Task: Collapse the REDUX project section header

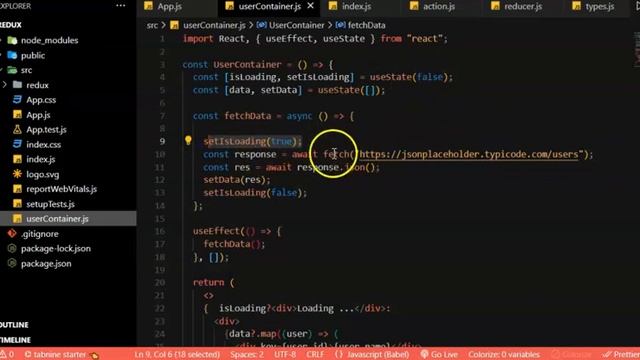Action: tap(11, 25)
